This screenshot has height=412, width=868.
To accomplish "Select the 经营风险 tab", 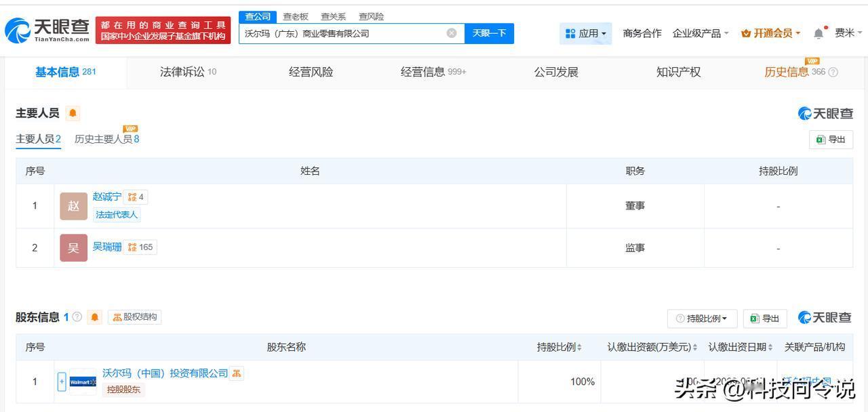I will click(311, 72).
